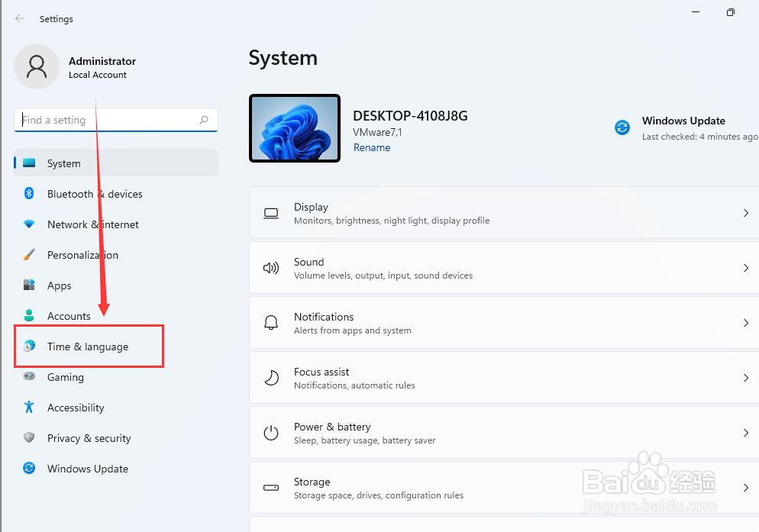This screenshot has height=532, width=759.
Task: Click the Accounts person icon
Action: click(29, 315)
